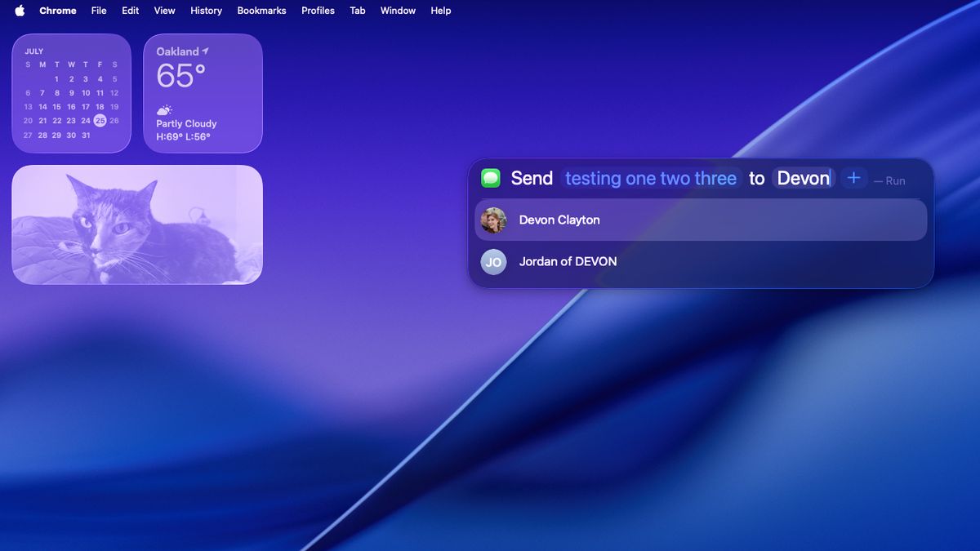This screenshot has height=551, width=980.
Task: Click the circled date 25 on the calendar widget
Action: click(x=100, y=120)
